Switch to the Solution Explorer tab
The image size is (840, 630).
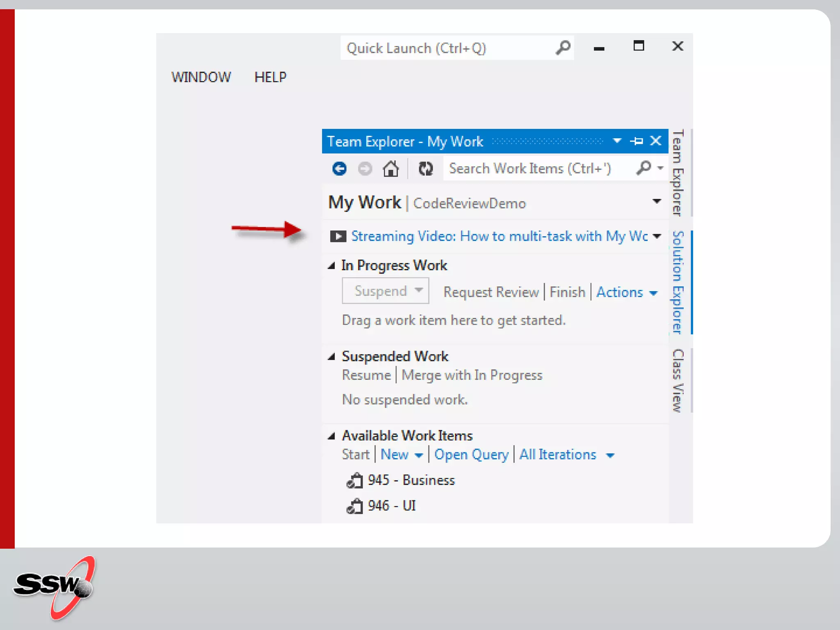[x=678, y=282]
